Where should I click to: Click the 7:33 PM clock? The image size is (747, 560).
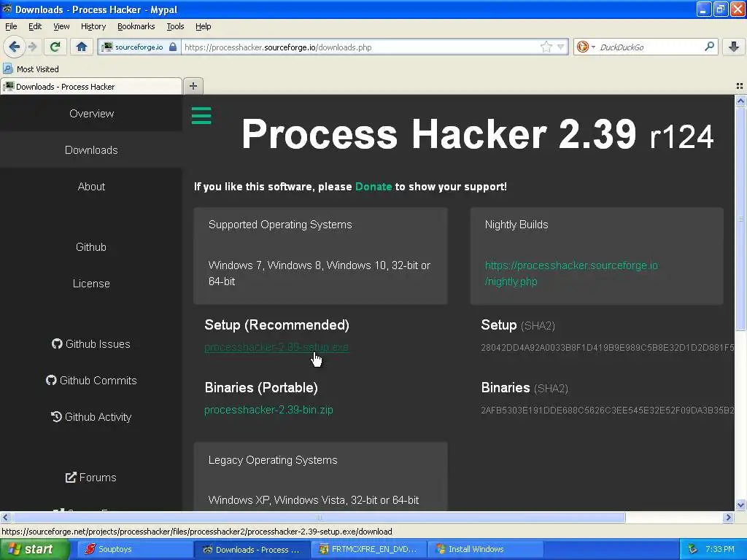point(720,549)
